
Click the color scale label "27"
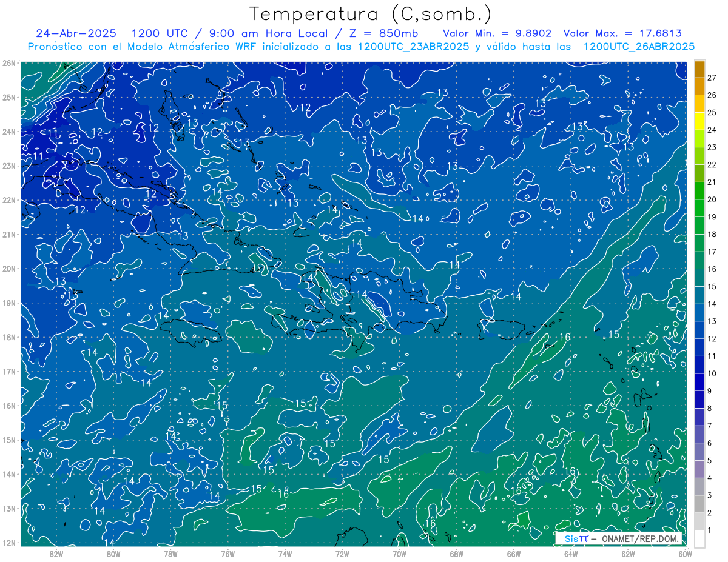click(x=712, y=78)
